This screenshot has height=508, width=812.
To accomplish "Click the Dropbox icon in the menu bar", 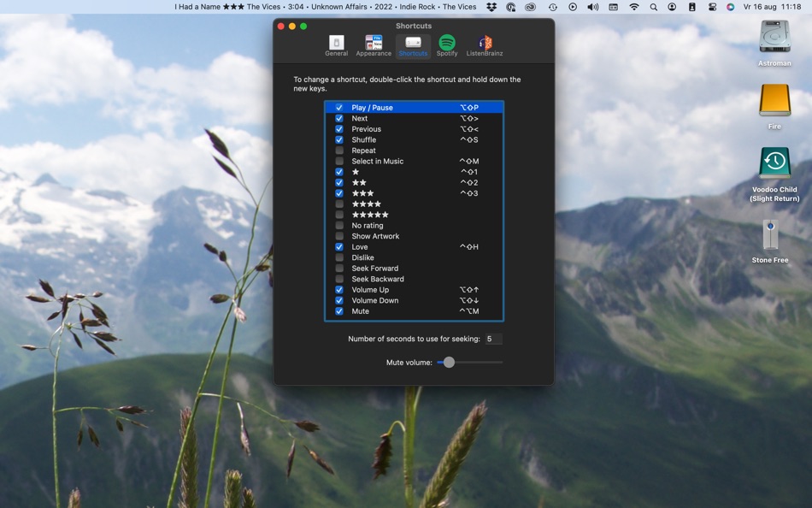I will tap(491, 6).
